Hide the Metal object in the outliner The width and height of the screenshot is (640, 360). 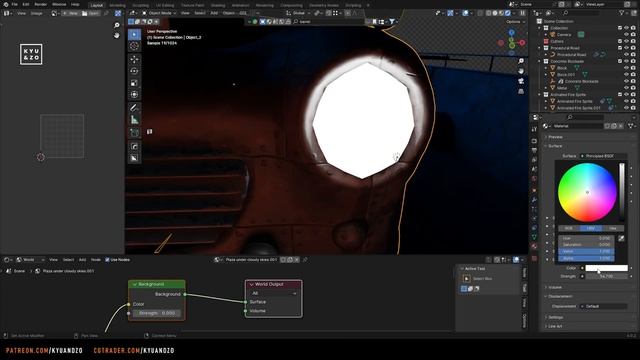click(626, 88)
